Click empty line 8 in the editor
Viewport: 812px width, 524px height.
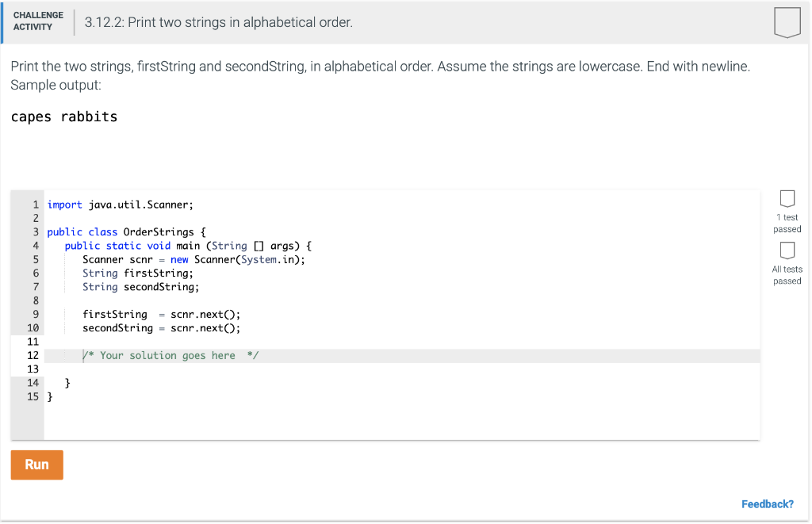[119, 300]
